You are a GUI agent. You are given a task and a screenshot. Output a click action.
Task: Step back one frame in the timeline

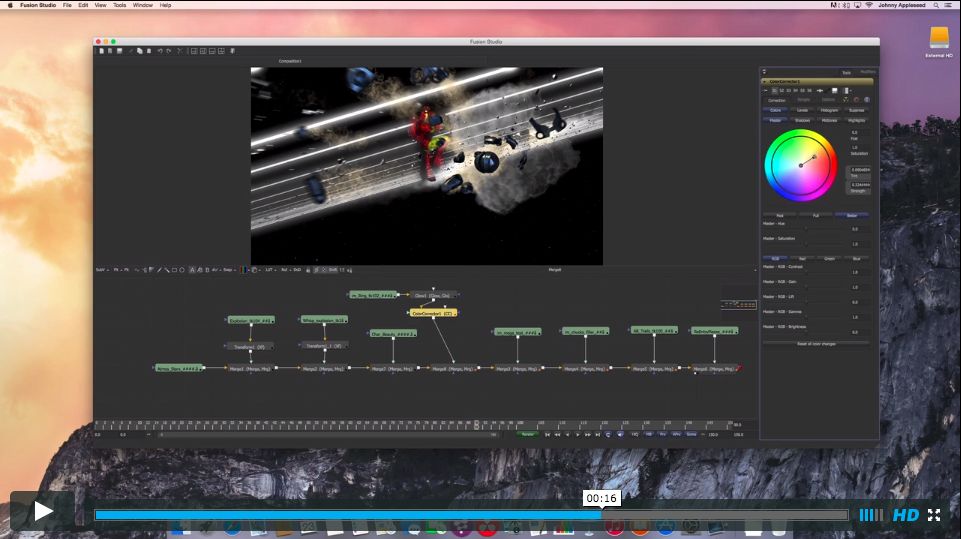[x=557, y=434]
